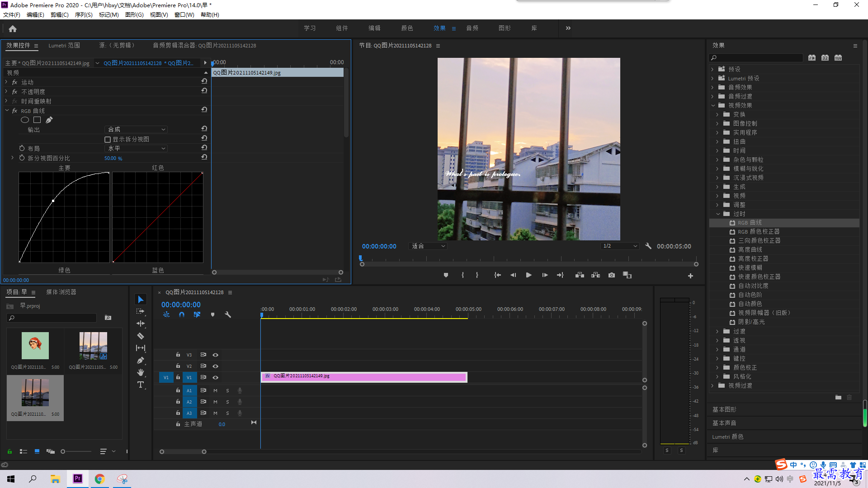
Task: Switch to 媒体浏览器 tab
Action: [x=61, y=292]
